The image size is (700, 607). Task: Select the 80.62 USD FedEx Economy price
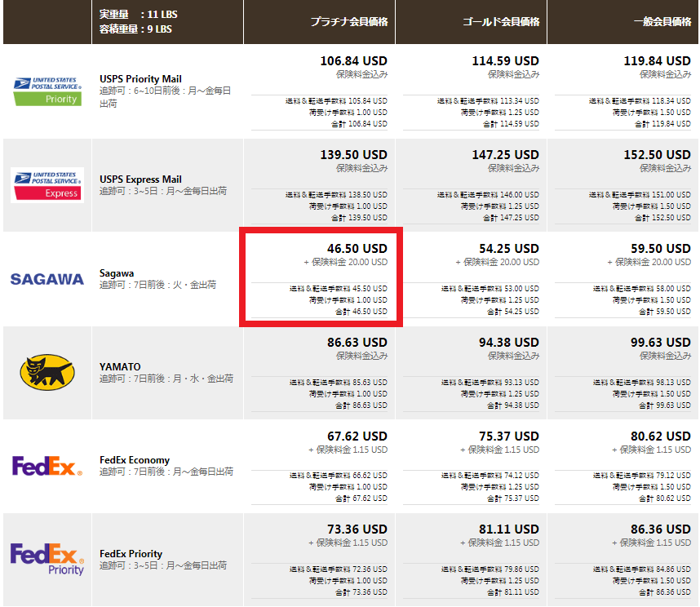[x=661, y=436]
